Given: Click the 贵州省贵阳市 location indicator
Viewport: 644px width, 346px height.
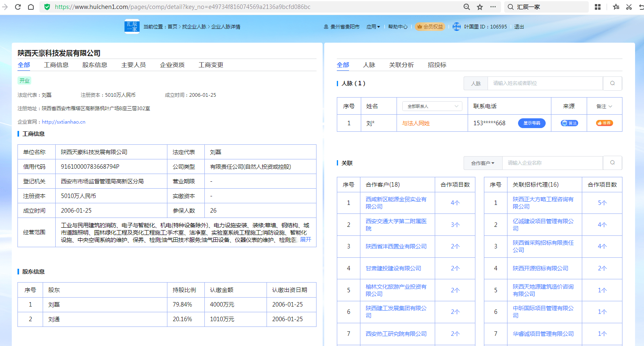Looking at the screenshot, I should [x=341, y=27].
